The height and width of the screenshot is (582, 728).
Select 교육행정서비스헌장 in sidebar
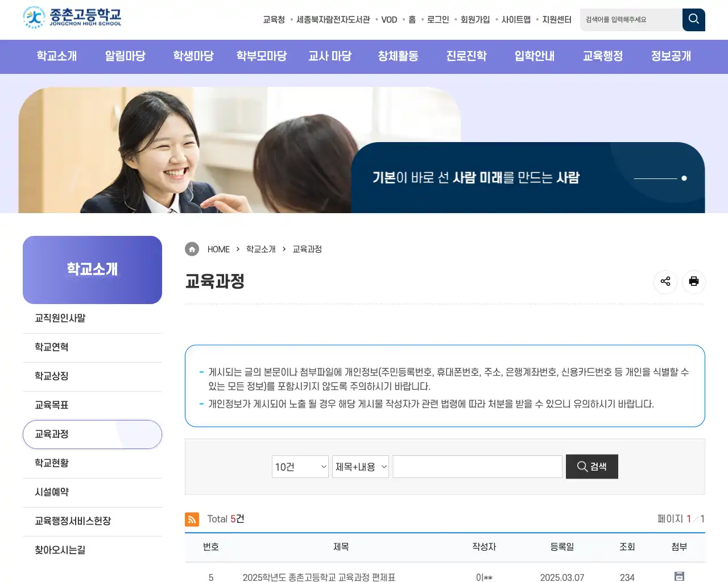[x=92, y=521]
